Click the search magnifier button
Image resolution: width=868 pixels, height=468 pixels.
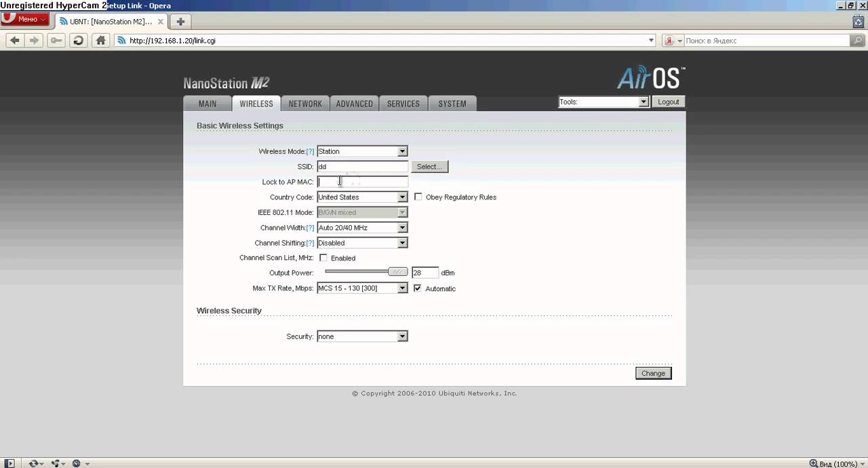(858, 41)
